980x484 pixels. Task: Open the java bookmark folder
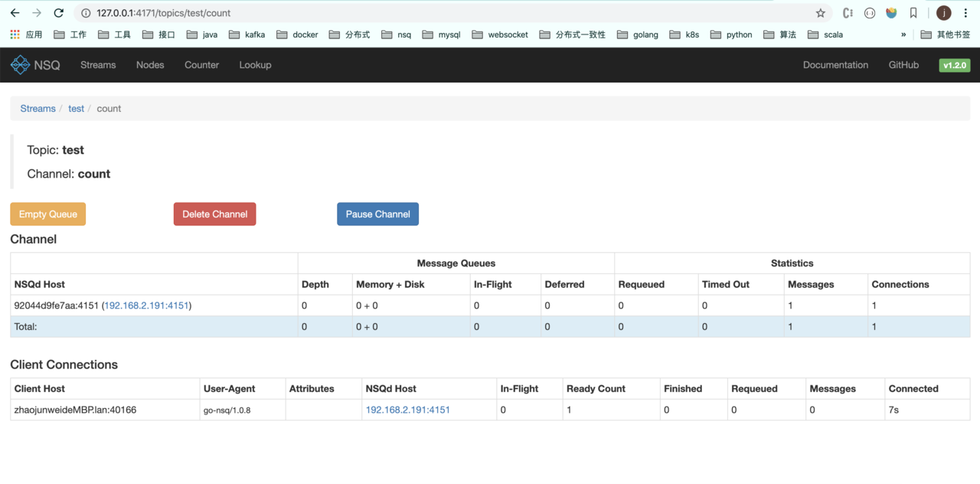pos(202,34)
